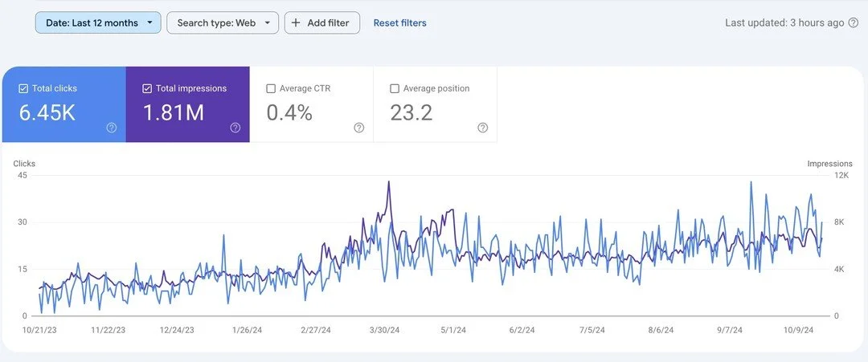Click the 7/5/24 date label
Image resolution: width=868 pixels, height=362 pixels.
[x=592, y=330]
